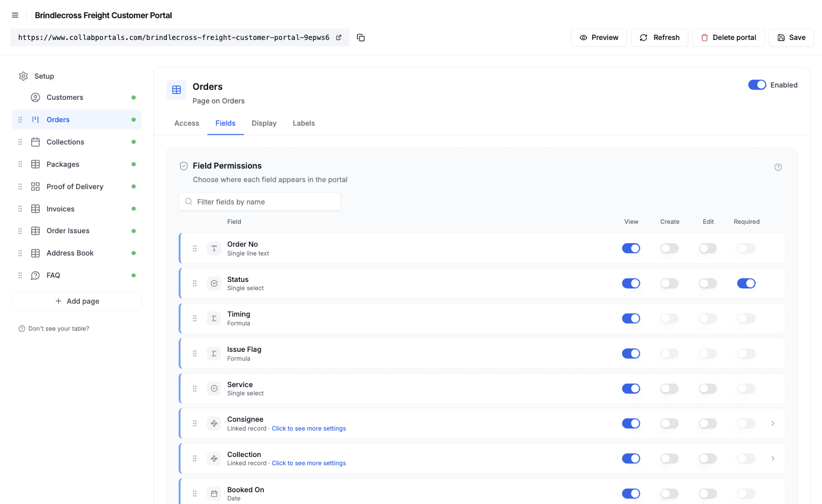
Task: Click drag handle of Timing field
Action: (195, 318)
